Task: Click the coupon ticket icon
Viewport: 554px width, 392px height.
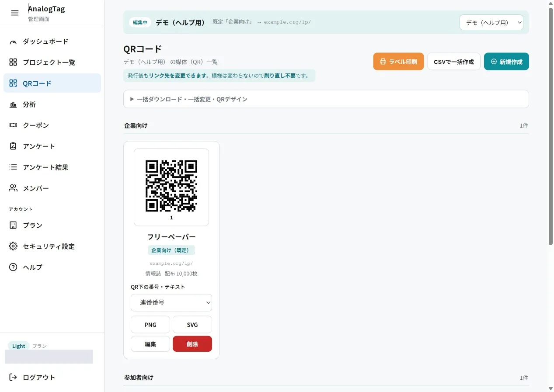Action: coord(13,125)
